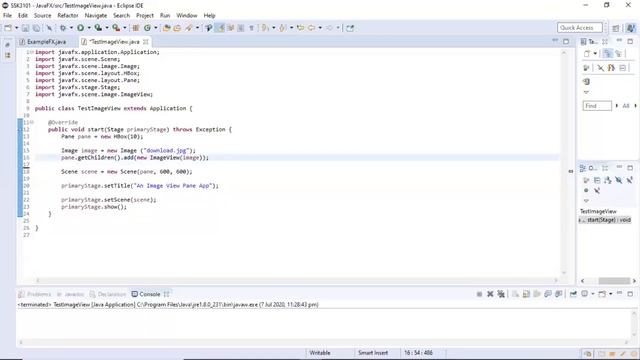The image size is (640, 360).
Task: Open the New file dropdown arrow
Action: 16,28
